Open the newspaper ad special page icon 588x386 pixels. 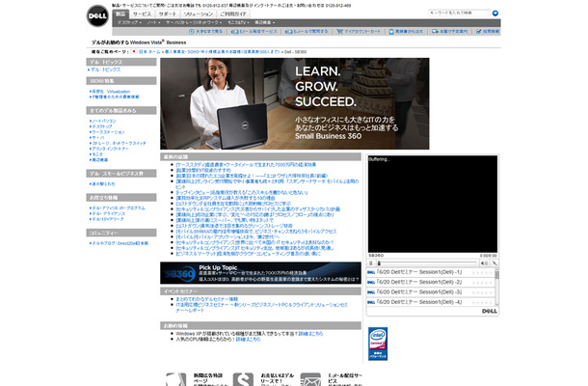click(175, 379)
